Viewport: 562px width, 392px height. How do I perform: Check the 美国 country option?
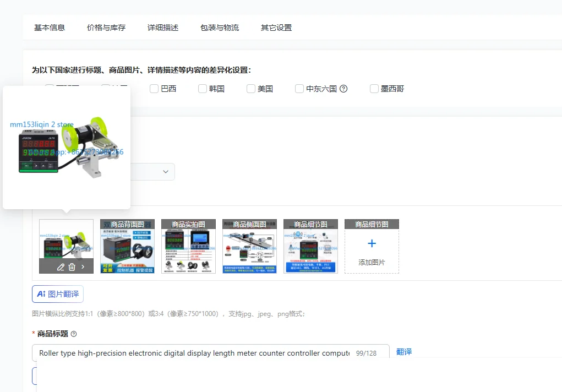click(251, 89)
